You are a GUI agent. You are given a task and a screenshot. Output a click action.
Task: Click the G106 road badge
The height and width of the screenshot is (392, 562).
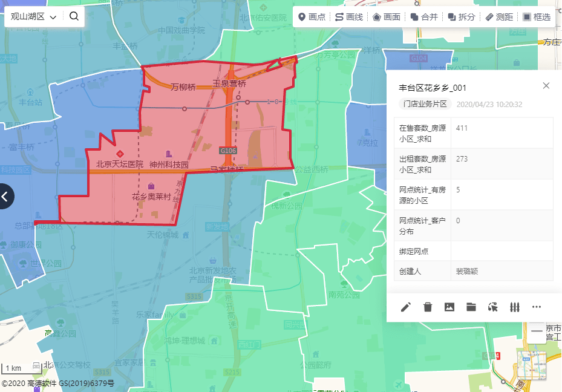[x=228, y=151]
